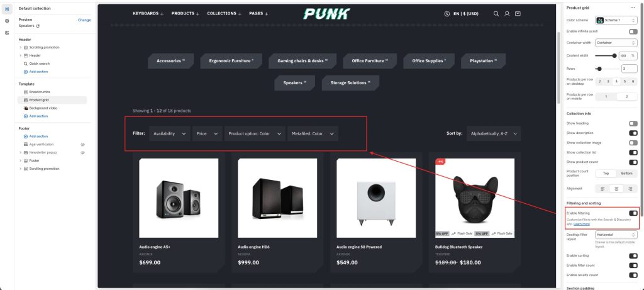Click Change link next to Preview
The image size is (644, 290).
tap(84, 20)
